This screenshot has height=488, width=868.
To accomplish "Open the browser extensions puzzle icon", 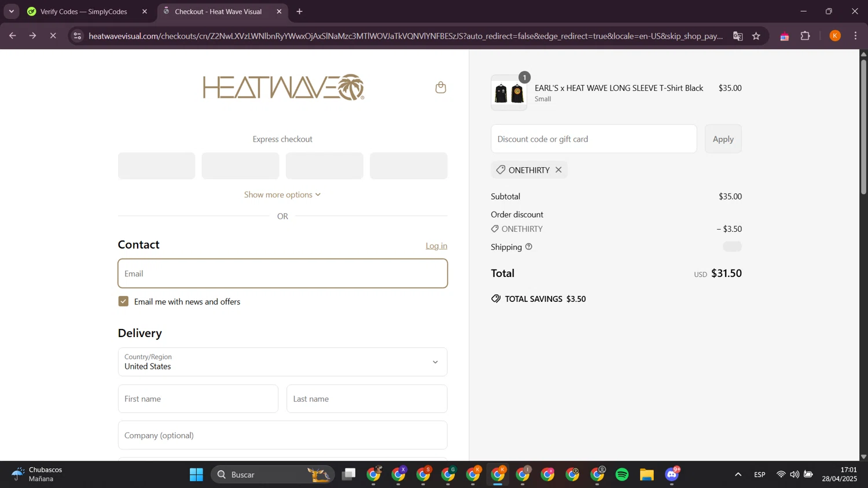I will pos(805,36).
